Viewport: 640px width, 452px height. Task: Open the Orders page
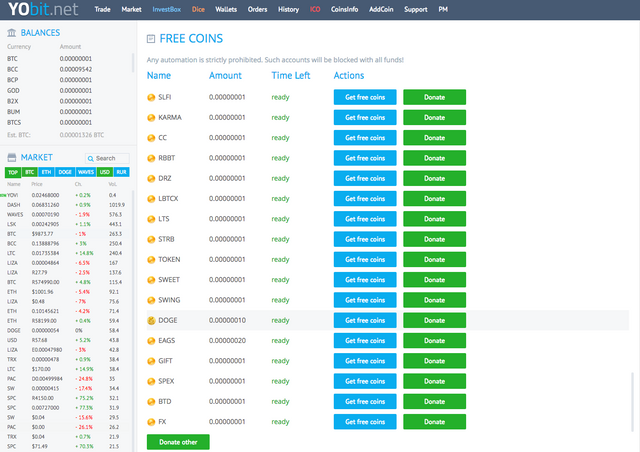point(257,9)
